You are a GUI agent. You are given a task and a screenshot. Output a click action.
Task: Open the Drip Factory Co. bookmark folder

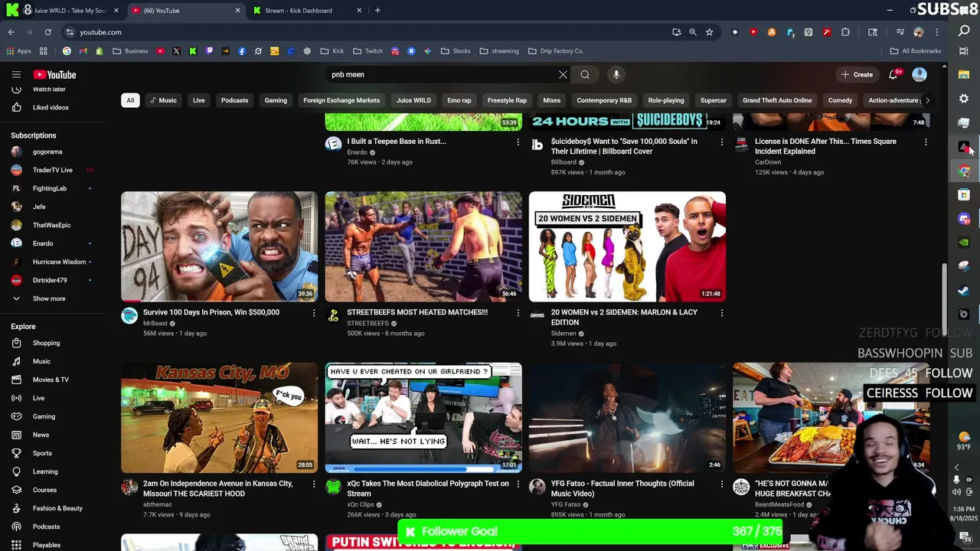tap(556, 51)
